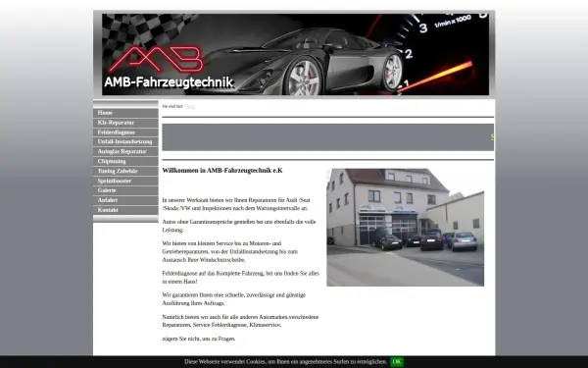This screenshot has width=588, height=368.
Task: Go to Kfz-Reparatur page
Action: pos(125,123)
